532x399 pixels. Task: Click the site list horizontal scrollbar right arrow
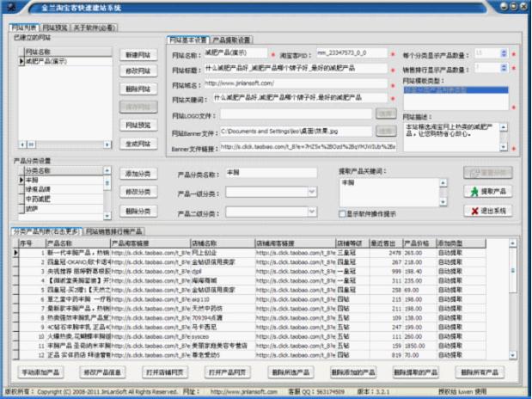point(107,144)
